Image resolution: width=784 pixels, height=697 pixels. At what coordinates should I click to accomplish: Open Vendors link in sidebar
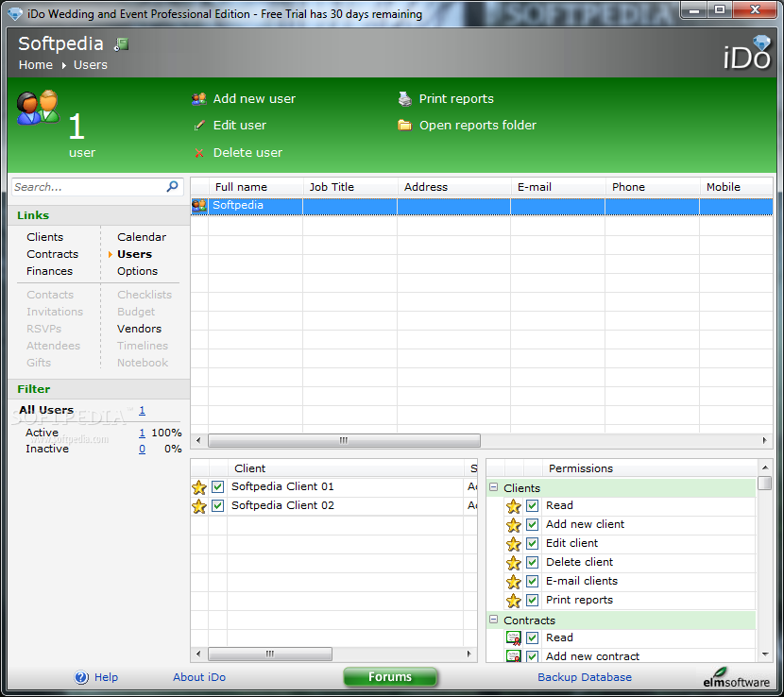coord(139,329)
